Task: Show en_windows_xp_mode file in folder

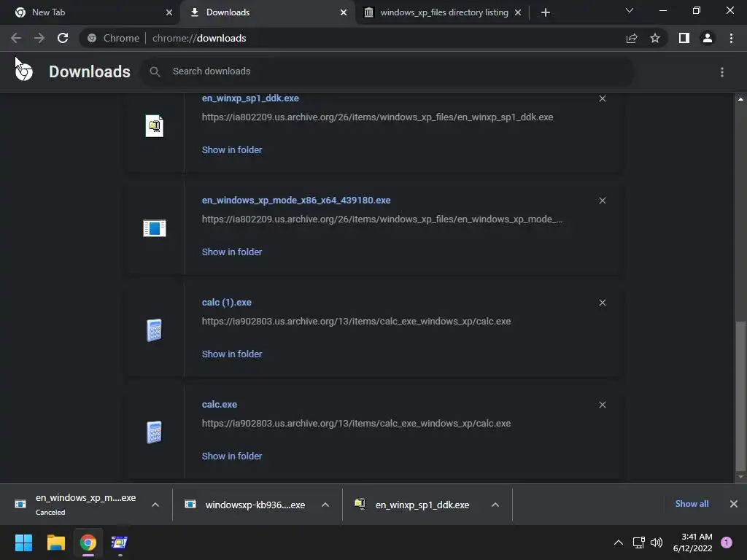Action: tap(231, 252)
